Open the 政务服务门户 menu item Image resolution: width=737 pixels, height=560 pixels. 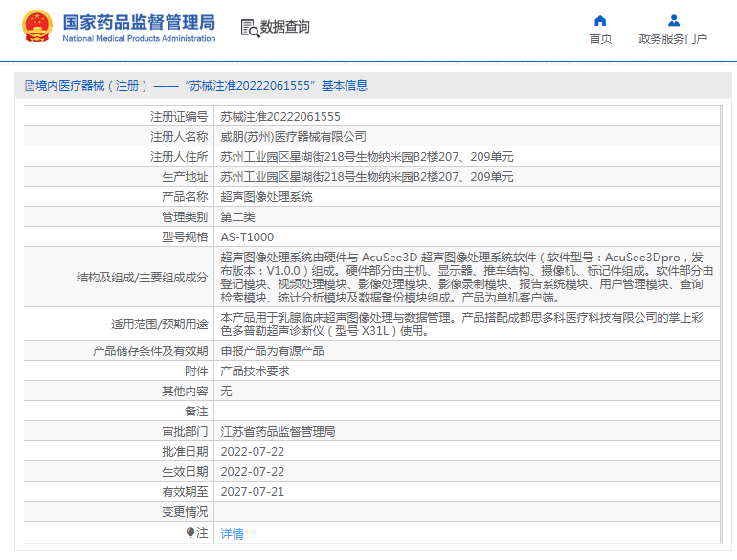[673, 39]
